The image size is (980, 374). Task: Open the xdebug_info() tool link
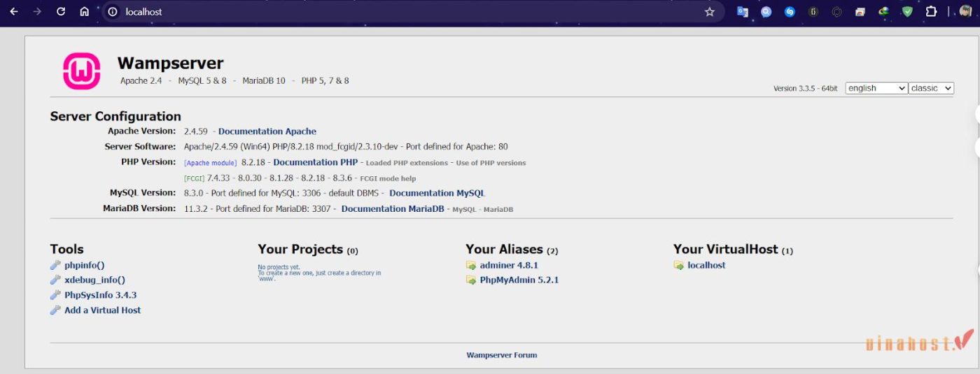tap(95, 280)
